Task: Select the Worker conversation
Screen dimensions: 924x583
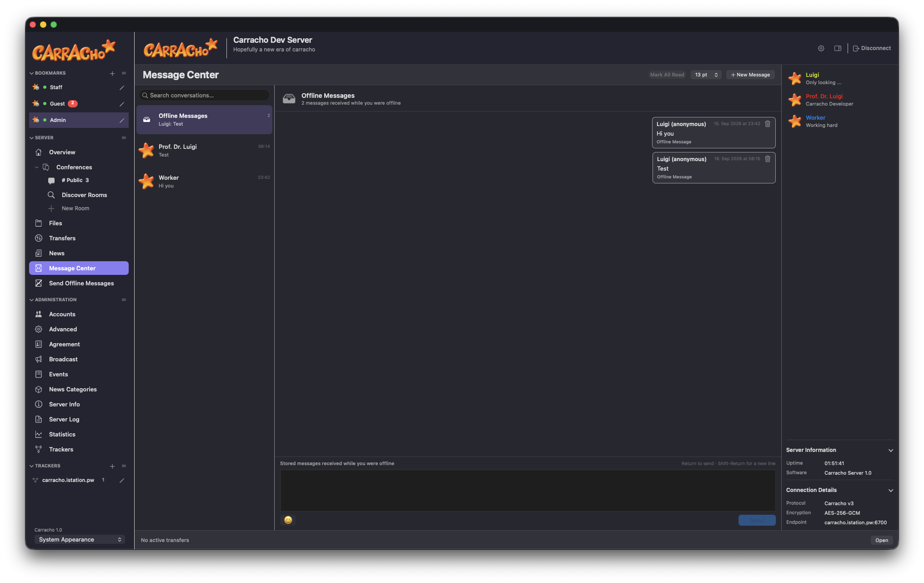Action: pyautogui.click(x=204, y=182)
